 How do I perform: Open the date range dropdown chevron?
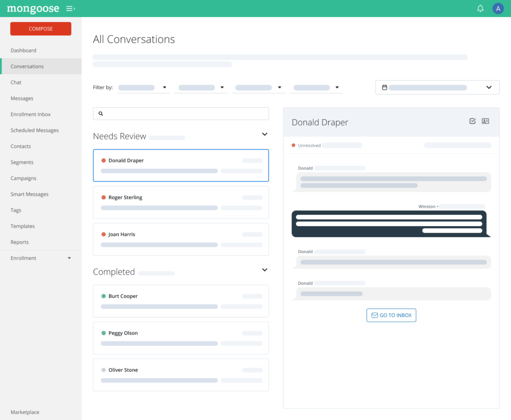[489, 87]
